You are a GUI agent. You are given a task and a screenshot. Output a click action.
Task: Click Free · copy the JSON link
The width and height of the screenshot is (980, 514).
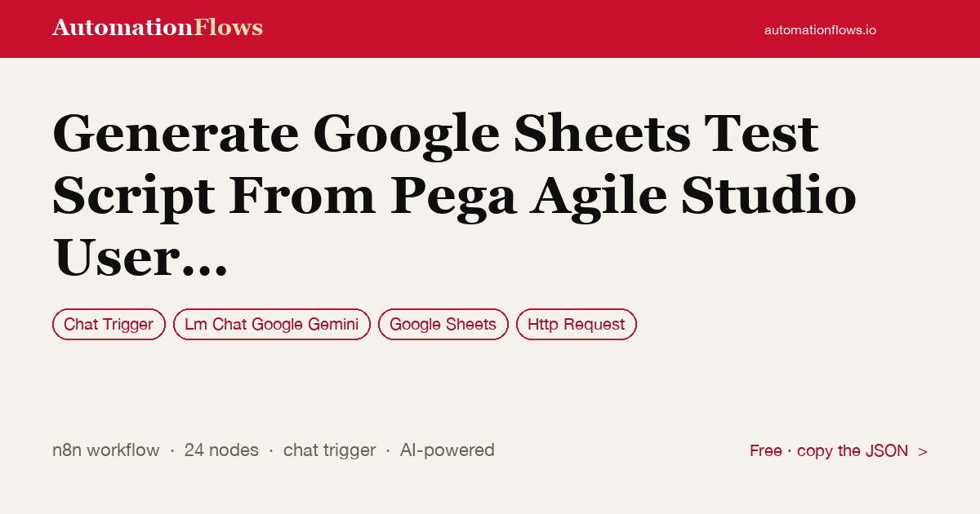[839, 450]
